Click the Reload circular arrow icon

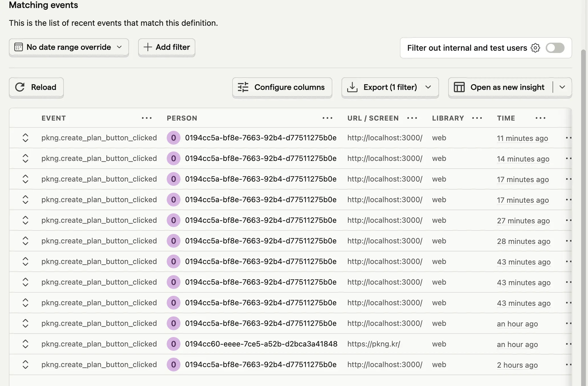coord(20,87)
